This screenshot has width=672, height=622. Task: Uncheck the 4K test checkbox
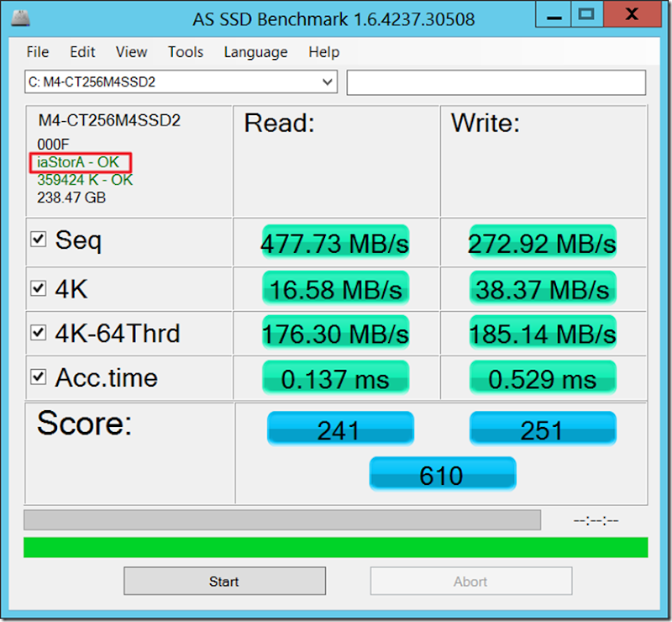[x=38, y=287]
